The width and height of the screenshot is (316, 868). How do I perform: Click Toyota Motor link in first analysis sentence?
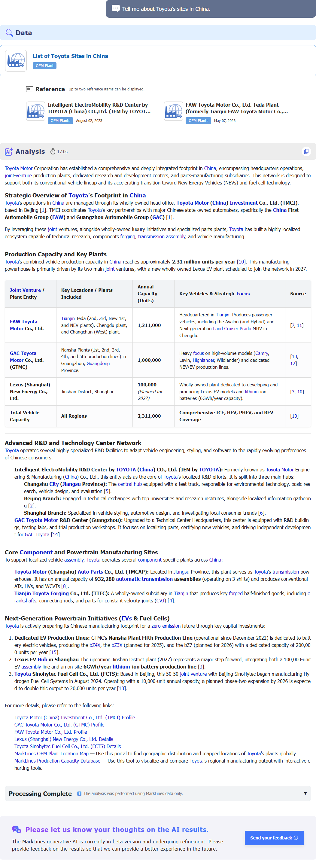pyautogui.click(x=19, y=168)
